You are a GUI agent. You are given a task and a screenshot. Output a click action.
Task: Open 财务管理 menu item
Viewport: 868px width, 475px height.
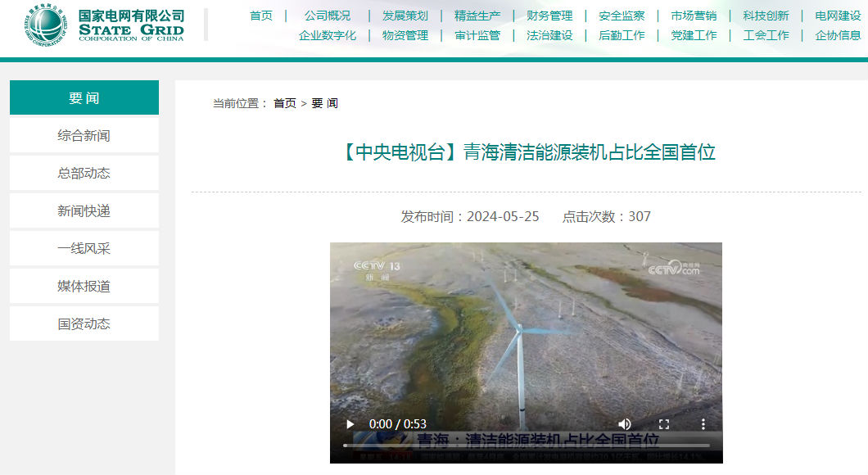point(549,16)
